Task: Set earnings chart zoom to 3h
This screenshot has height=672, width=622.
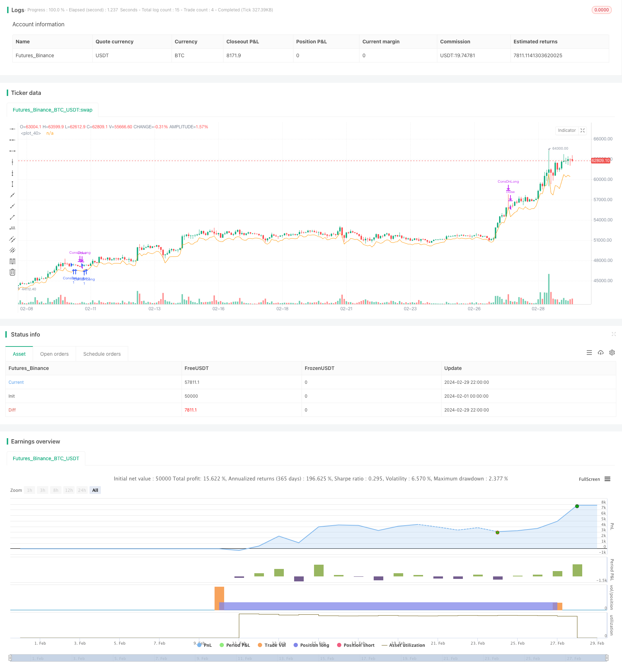Action: point(43,490)
